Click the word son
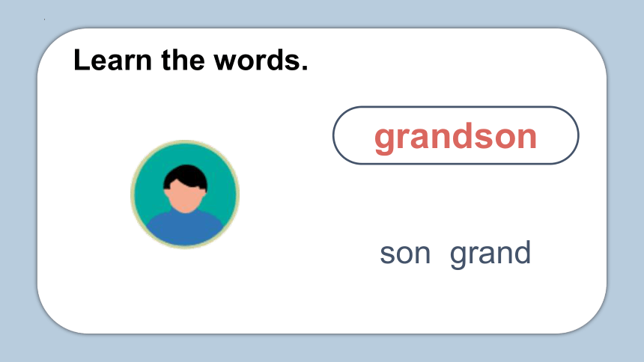The height and width of the screenshot is (362, 644). [405, 254]
